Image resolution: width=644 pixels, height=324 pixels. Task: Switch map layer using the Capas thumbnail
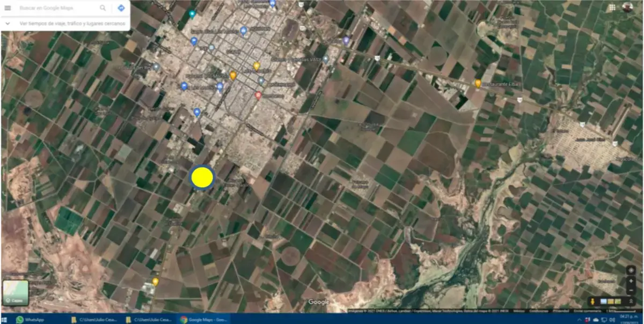16,293
